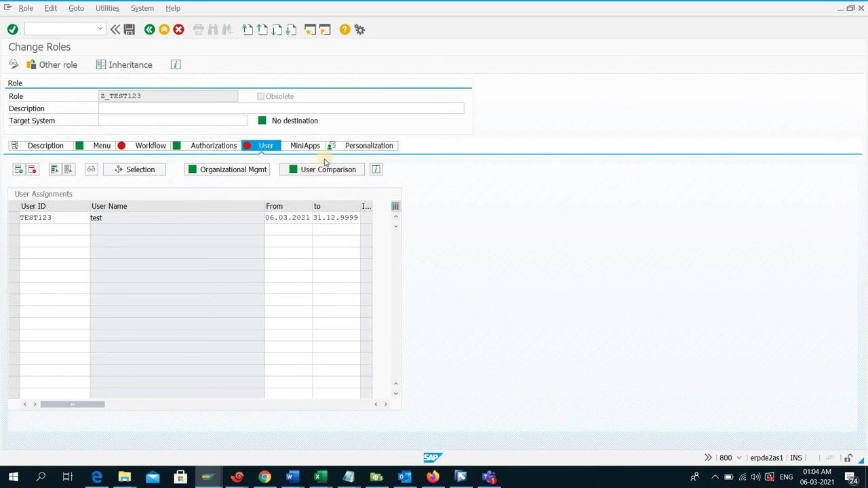Collapse the command field double-chevron
Image resolution: width=868 pixels, height=488 pixels.
[115, 29]
